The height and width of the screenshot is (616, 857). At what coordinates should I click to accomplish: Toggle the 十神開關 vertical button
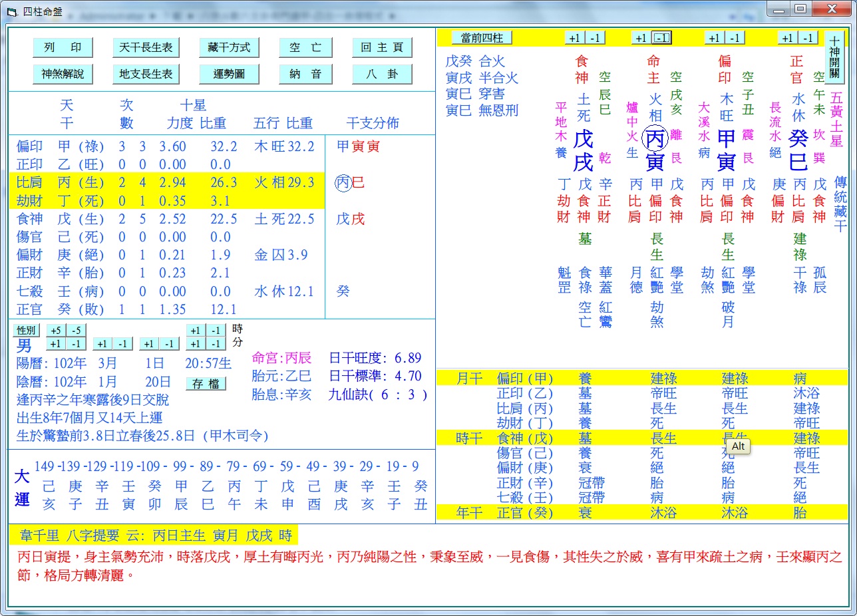[834, 57]
